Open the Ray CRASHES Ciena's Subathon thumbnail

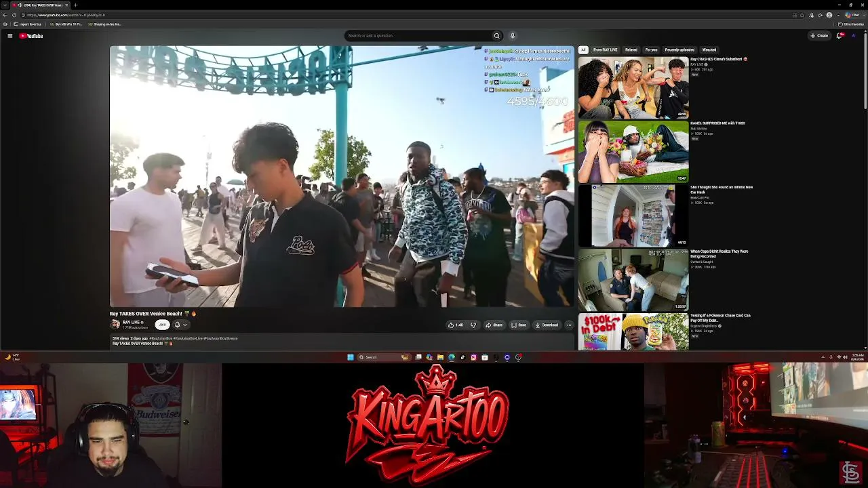click(x=633, y=87)
